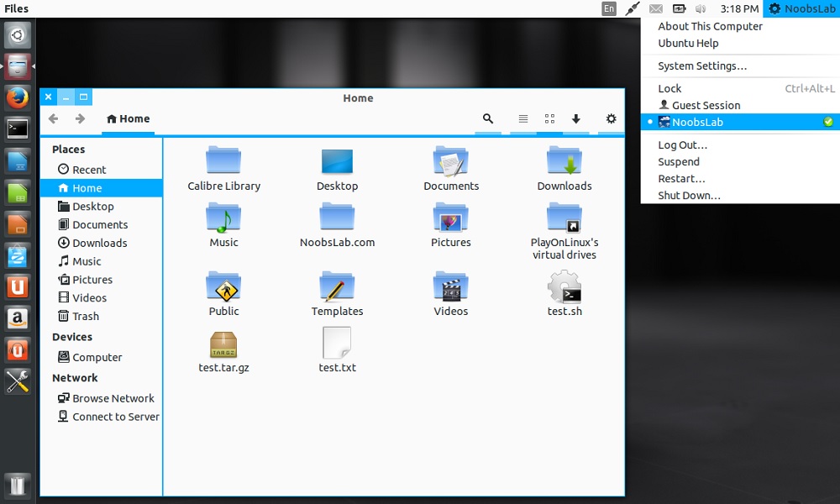Click Connect to Server in sidebar
The image size is (840, 504).
tap(102, 417)
